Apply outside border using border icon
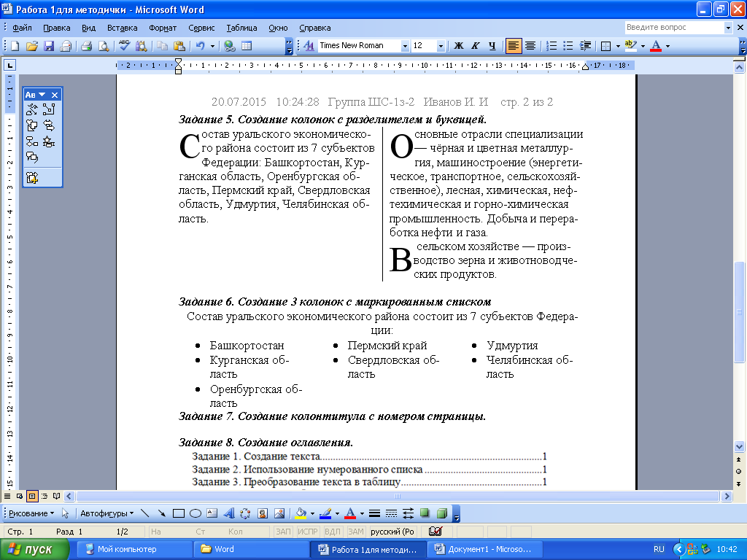Viewport: 747px width, 560px height. tap(605, 46)
